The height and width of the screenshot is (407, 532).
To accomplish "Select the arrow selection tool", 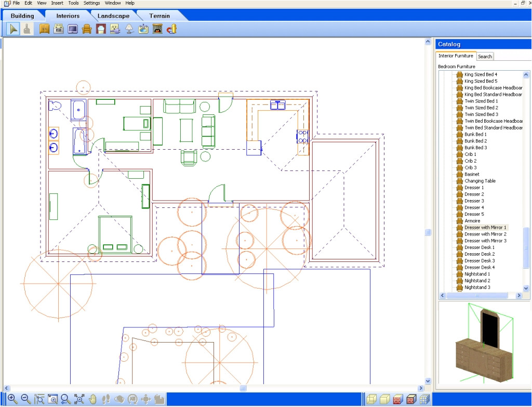I will coord(13,29).
